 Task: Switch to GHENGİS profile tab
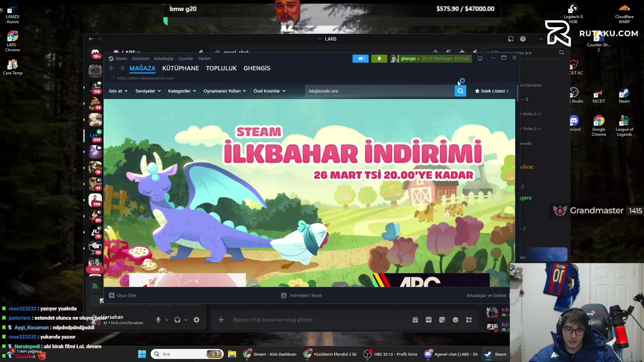[x=257, y=68]
